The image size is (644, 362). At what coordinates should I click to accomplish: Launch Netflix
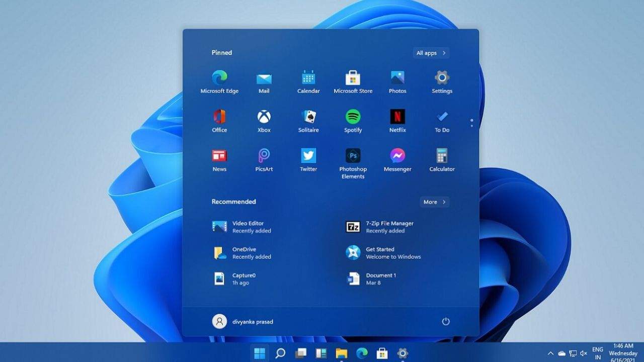click(397, 121)
